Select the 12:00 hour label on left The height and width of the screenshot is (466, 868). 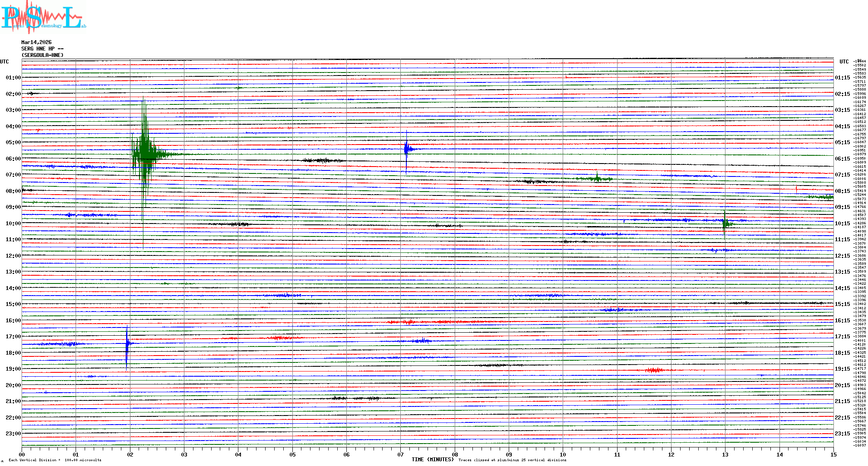tap(13, 256)
